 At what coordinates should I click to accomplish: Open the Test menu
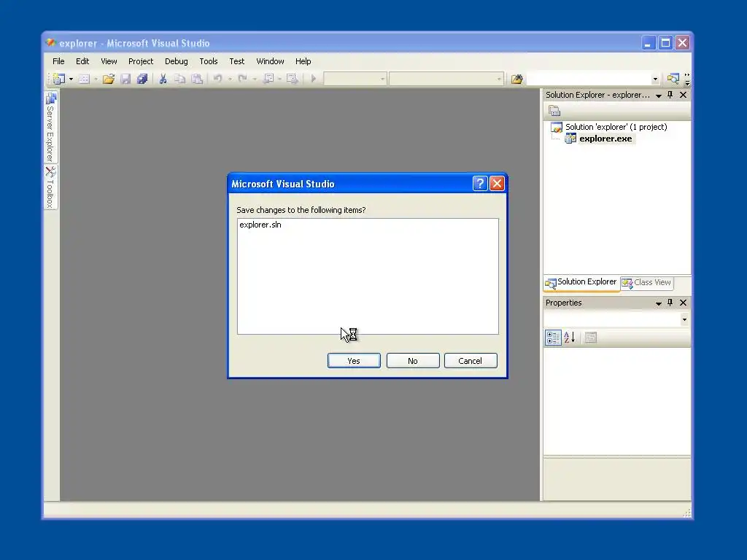pyautogui.click(x=237, y=61)
